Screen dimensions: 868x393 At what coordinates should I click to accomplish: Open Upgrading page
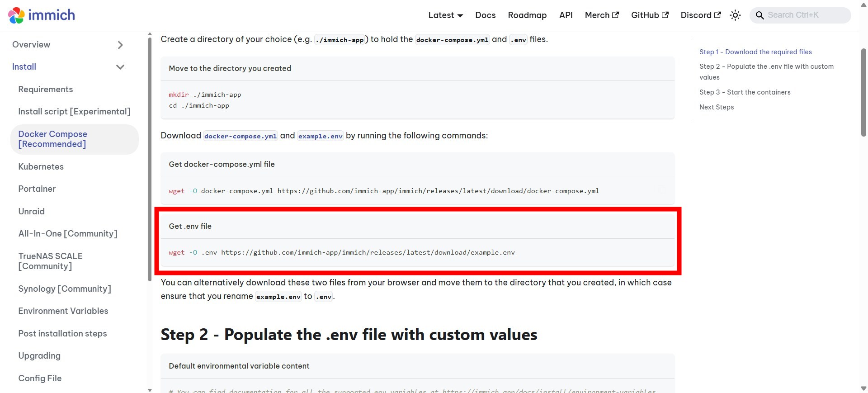(39, 356)
